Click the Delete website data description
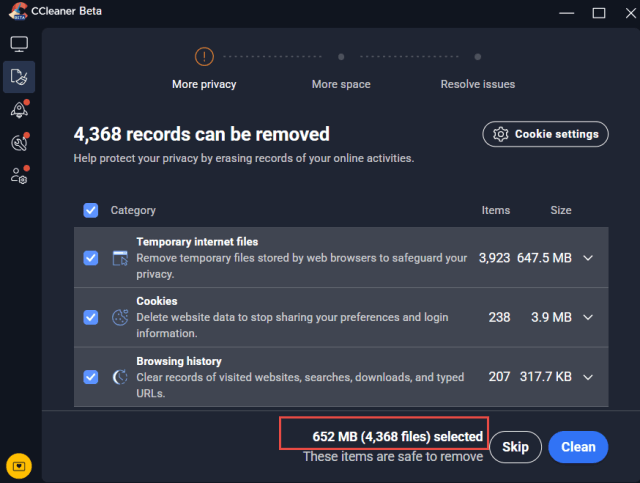Screen dimensions: 640x483 [292, 325]
